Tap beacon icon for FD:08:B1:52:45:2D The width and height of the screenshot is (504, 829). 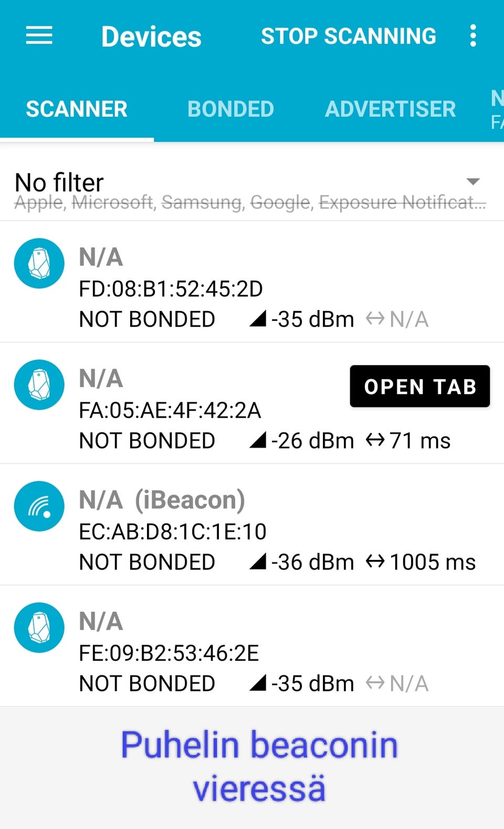tap(39, 263)
